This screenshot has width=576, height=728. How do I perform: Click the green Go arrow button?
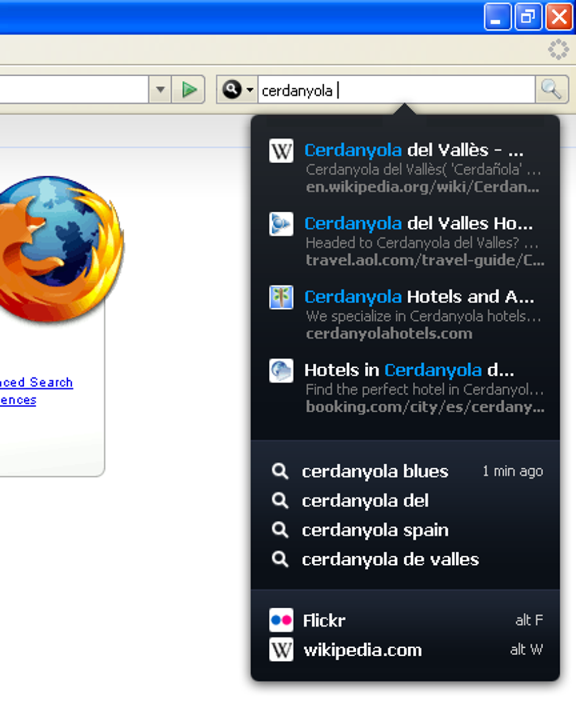coord(189,90)
